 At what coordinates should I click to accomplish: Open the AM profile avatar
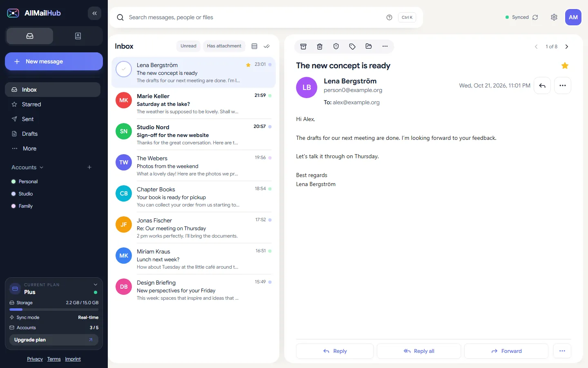point(573,17)
